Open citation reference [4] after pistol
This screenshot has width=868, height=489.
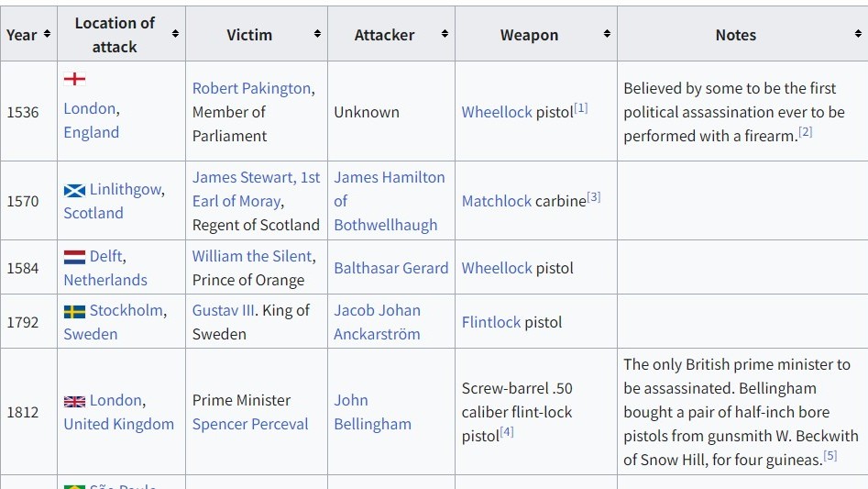(x=507, y=432)
